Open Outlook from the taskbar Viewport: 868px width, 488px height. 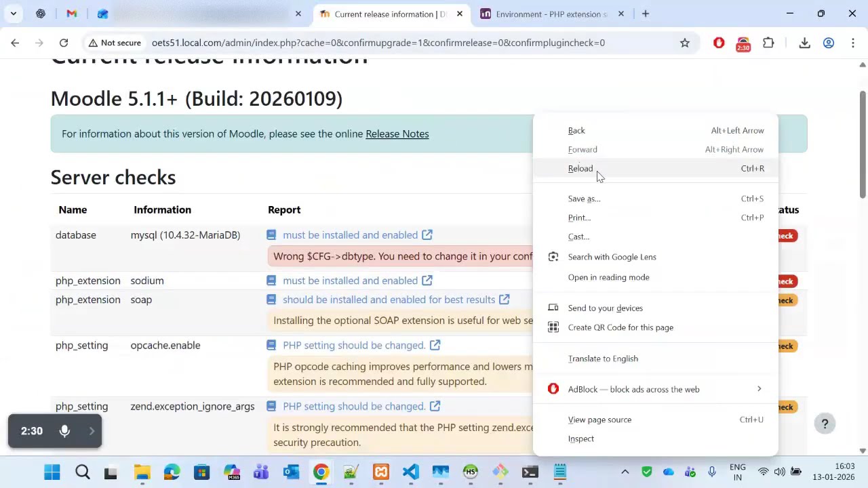pyautogui.click(x=291, y=472)
